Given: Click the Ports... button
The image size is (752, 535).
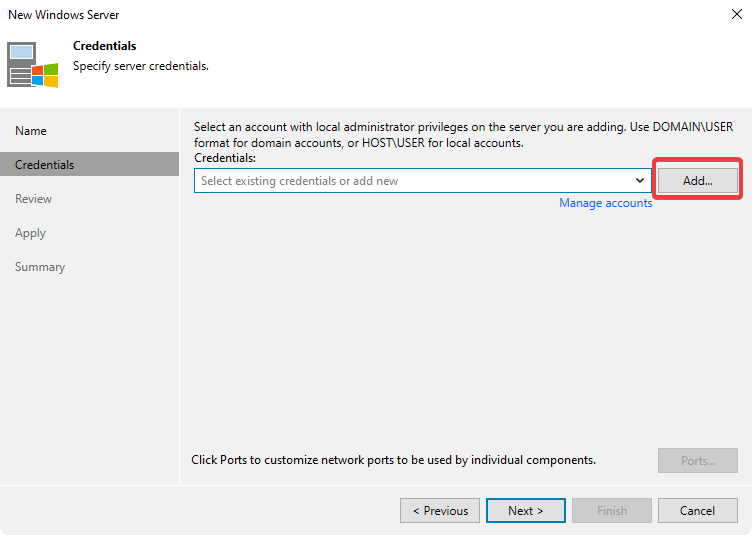Looking at the screenshot, I should pos(698,461).
